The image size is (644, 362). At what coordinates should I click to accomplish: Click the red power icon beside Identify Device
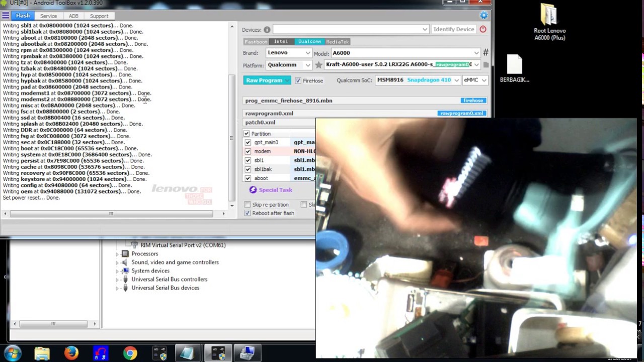[483, 29]
